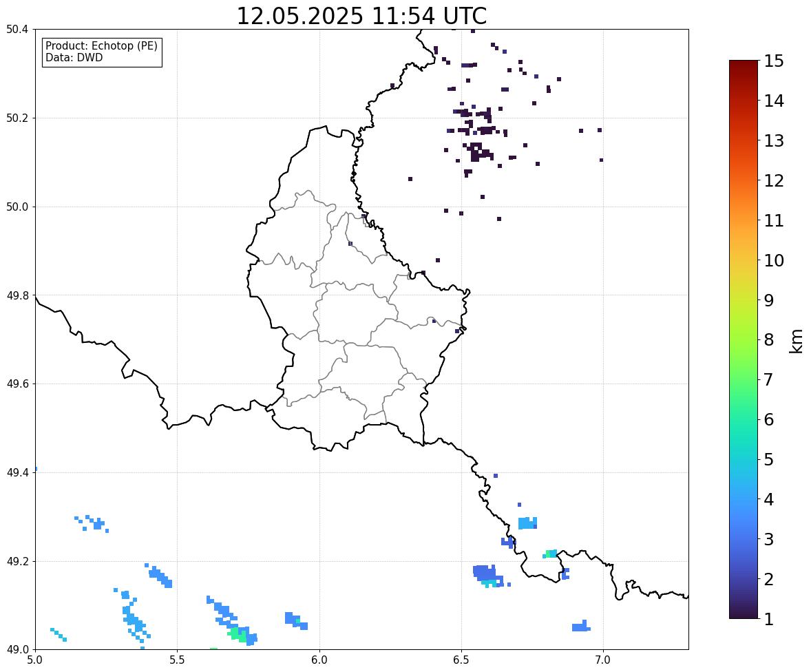Click the colorbar tick label 3
This screenshot has height=672, width=811.
coord(769,539)
